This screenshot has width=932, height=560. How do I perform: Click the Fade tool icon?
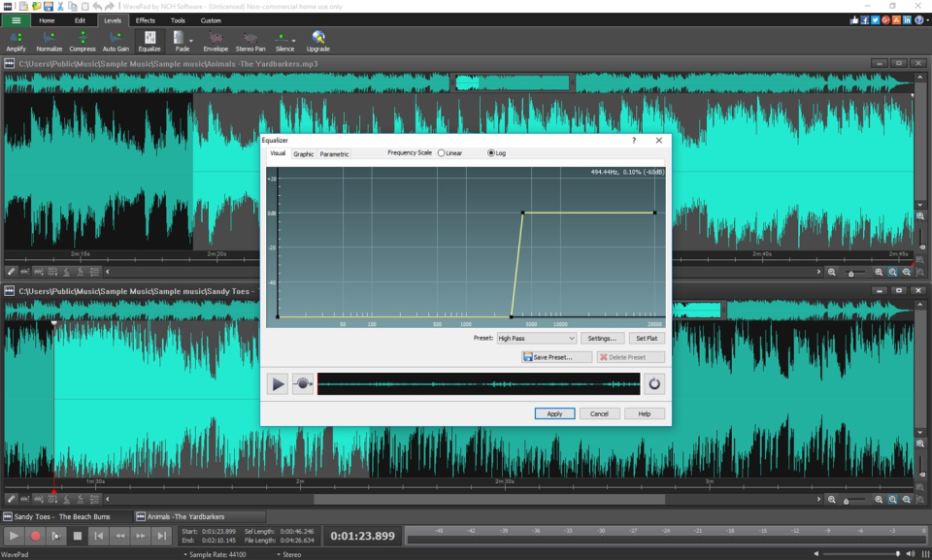click(179, 38)
